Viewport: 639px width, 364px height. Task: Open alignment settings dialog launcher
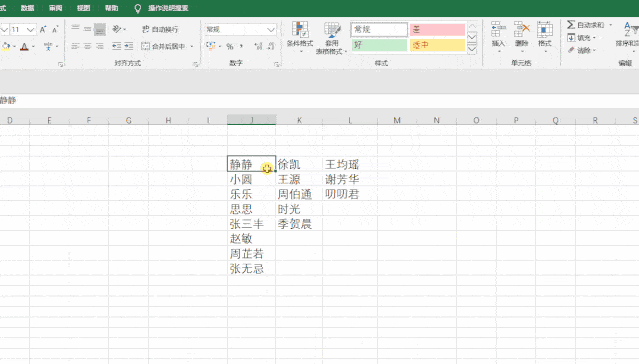tap(196, 64)
